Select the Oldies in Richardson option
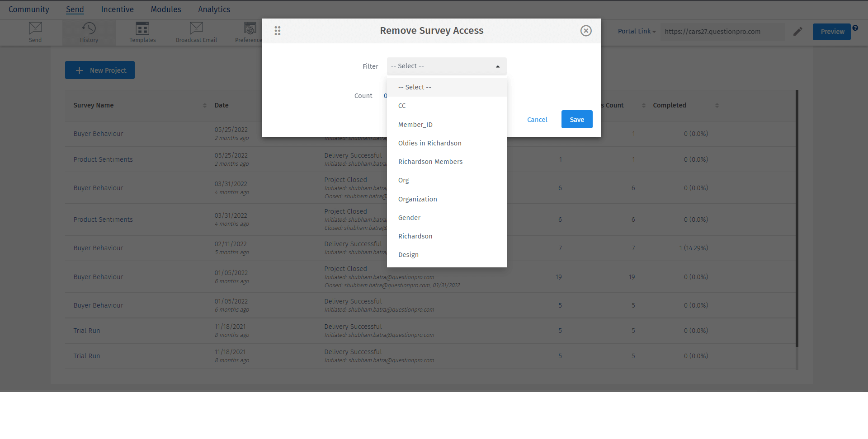868x439 pixels. tap(429, 143)
